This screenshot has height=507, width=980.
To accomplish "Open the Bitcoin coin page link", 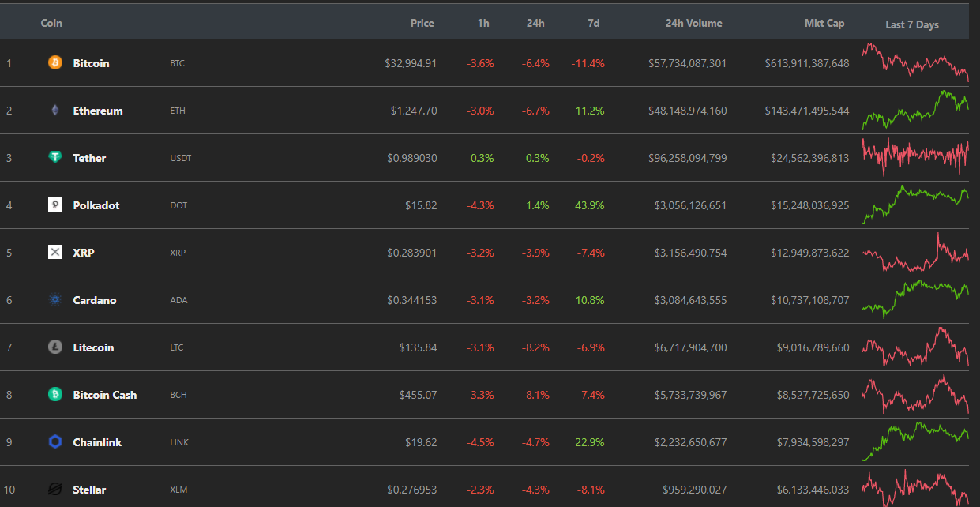I will point(91,63).
